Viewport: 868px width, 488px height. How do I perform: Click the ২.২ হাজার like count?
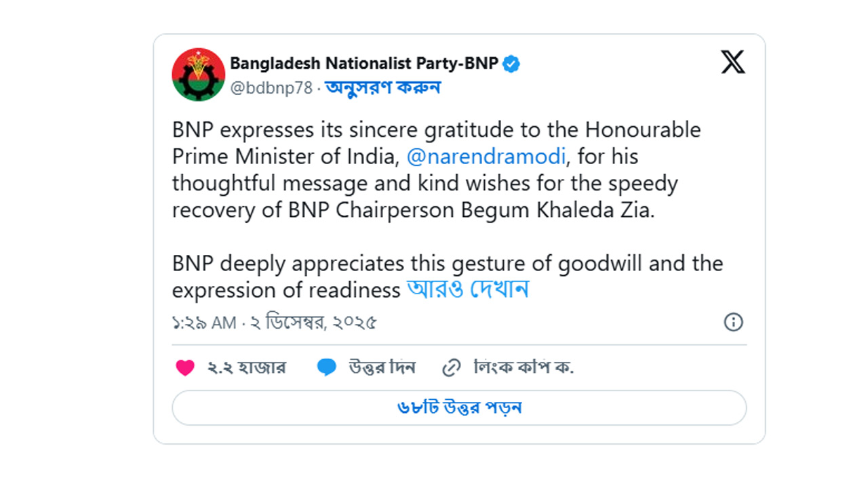(x=247, y=368)
